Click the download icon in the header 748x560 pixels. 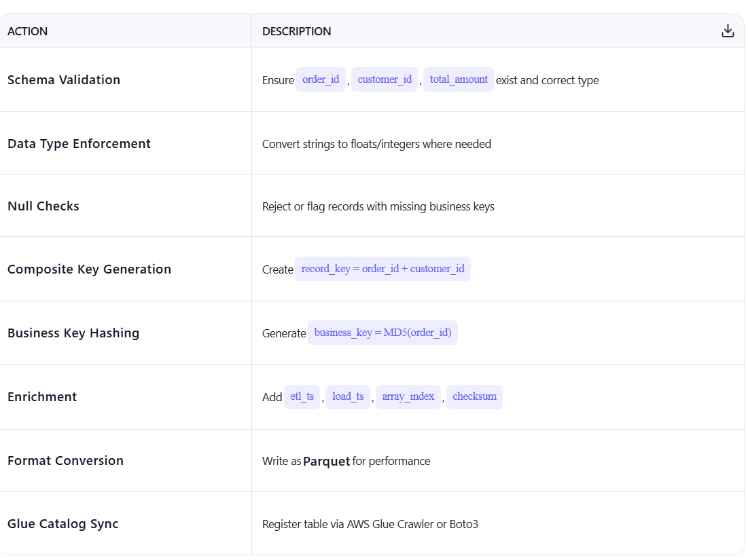point(728,30)
